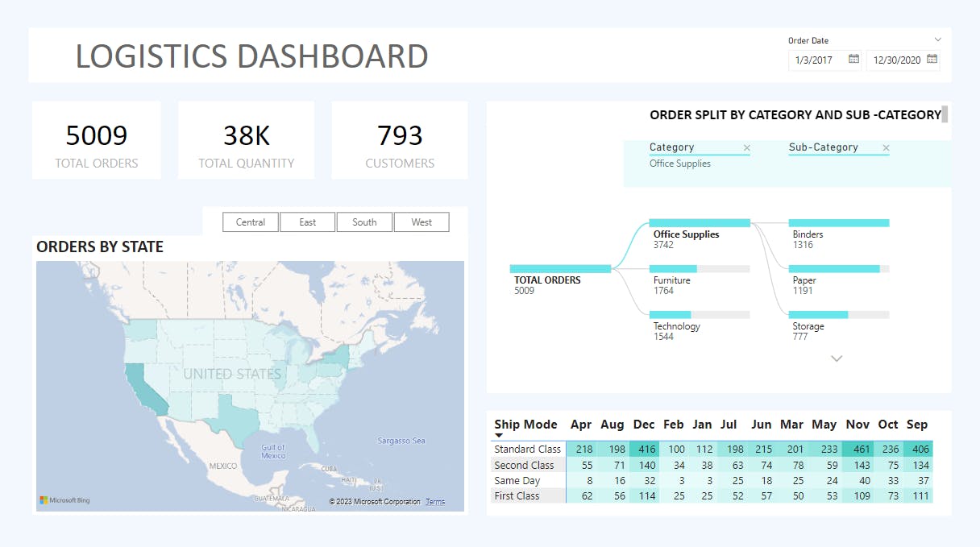
Task: Click the Binders sub-category bar
Action: tap(839, 223)
